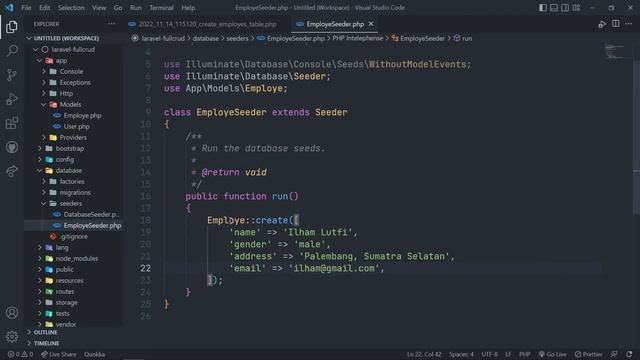Open User.php file

(73, 127)
